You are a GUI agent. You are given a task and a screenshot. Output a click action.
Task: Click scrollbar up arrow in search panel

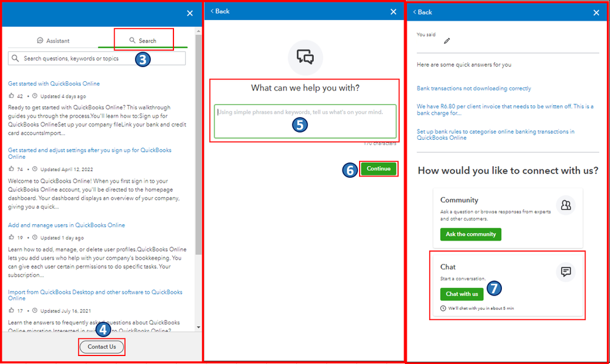[198, 31]
